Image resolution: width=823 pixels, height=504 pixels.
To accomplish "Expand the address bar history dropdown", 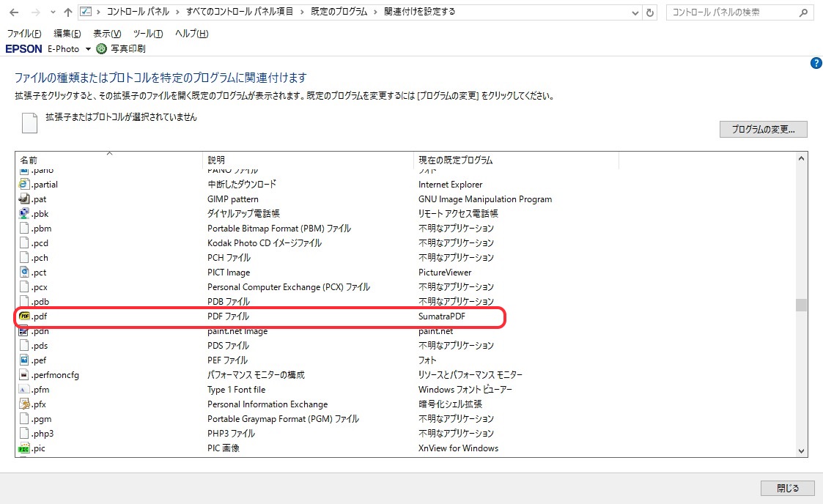I will (635, 12).
